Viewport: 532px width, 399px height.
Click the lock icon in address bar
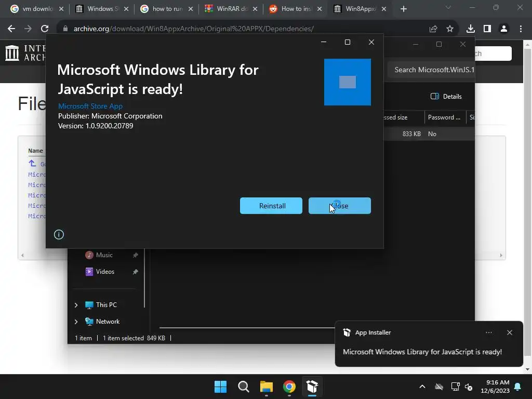(x=65, y=29)
